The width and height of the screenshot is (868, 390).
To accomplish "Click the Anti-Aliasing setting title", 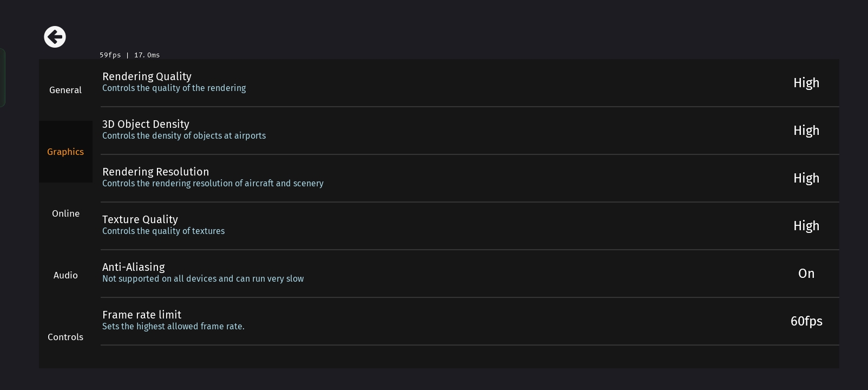I will click(x=133, y=267).
